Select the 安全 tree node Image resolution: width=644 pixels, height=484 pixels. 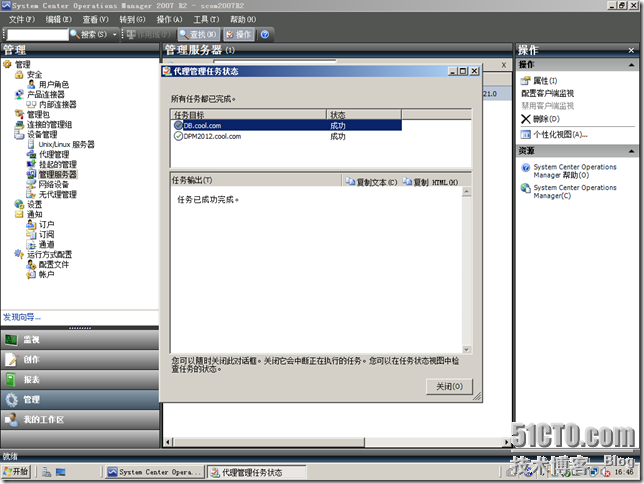click(x=34, y=74)
